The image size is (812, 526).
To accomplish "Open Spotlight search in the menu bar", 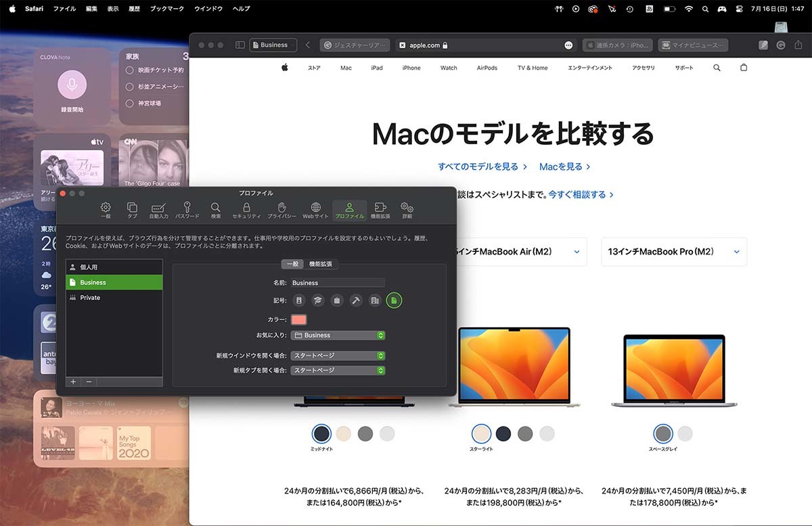I will [706, 9].
